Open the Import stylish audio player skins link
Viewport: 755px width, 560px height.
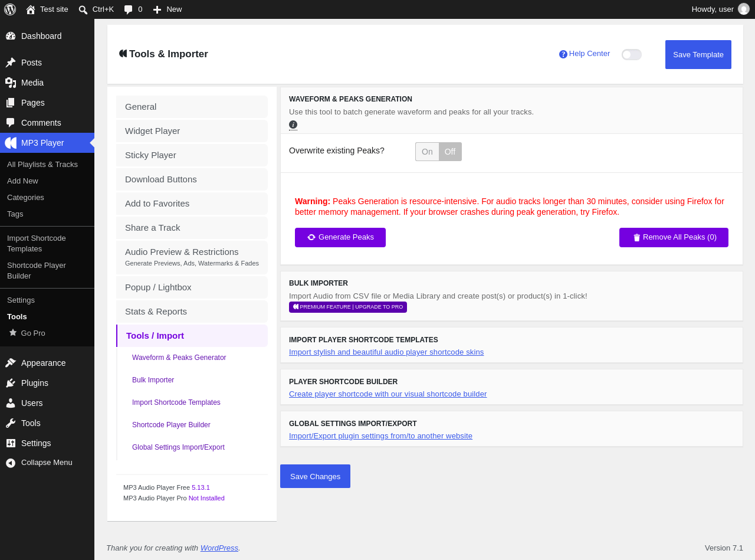[386, 352]
